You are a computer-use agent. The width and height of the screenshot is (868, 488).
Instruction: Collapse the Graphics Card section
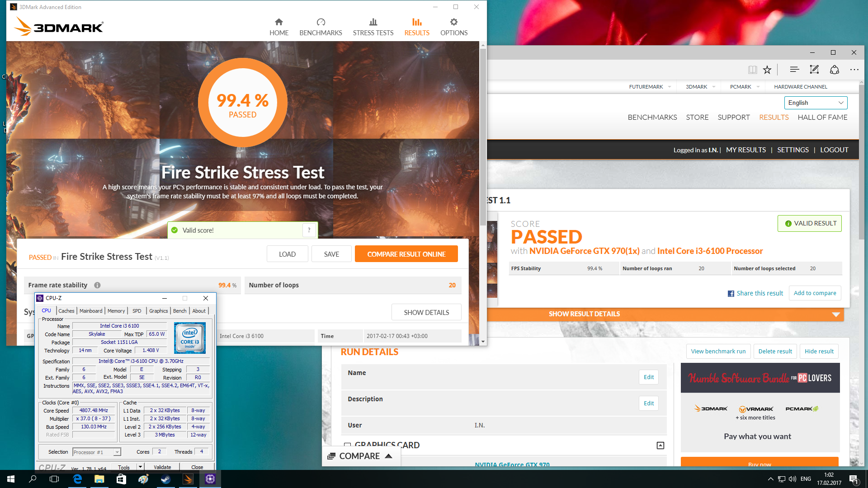(660, 446)
